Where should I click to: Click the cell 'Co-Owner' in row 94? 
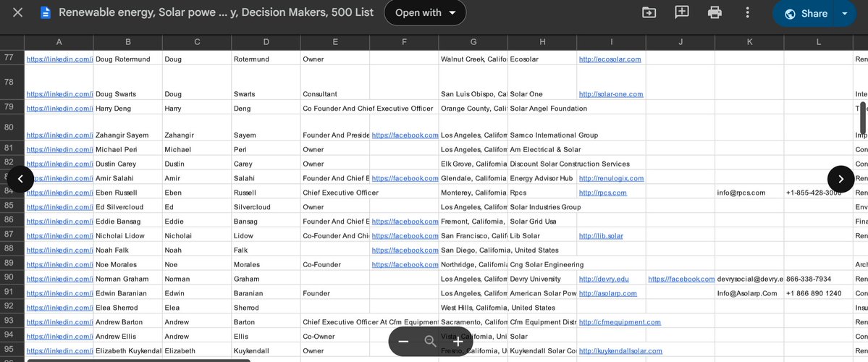335,335
